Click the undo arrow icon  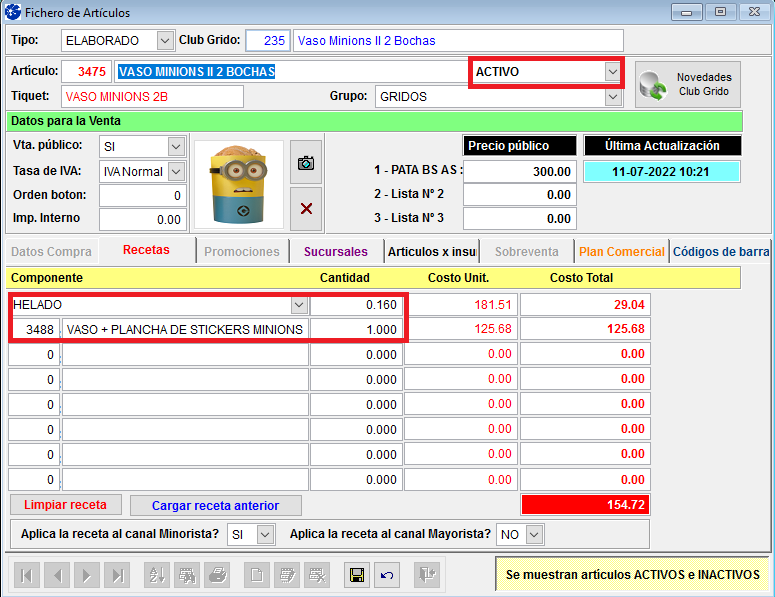pos(386,575)
